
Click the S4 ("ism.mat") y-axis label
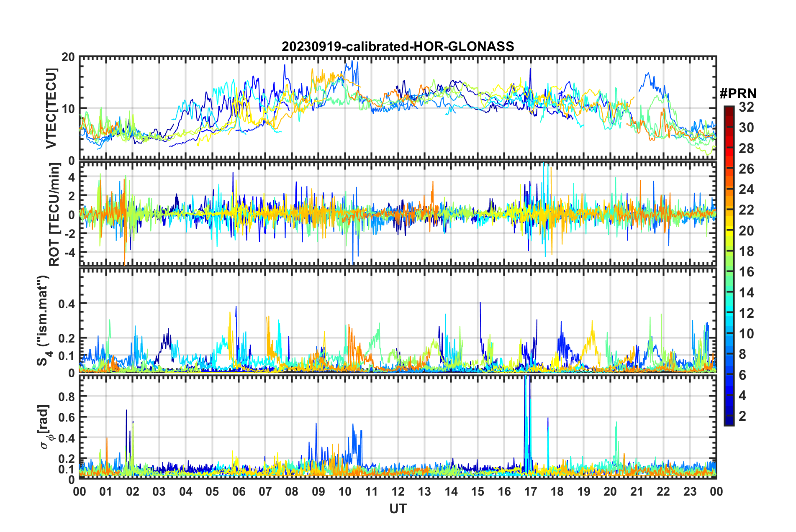pyautogui.click(x=44, y=320)
